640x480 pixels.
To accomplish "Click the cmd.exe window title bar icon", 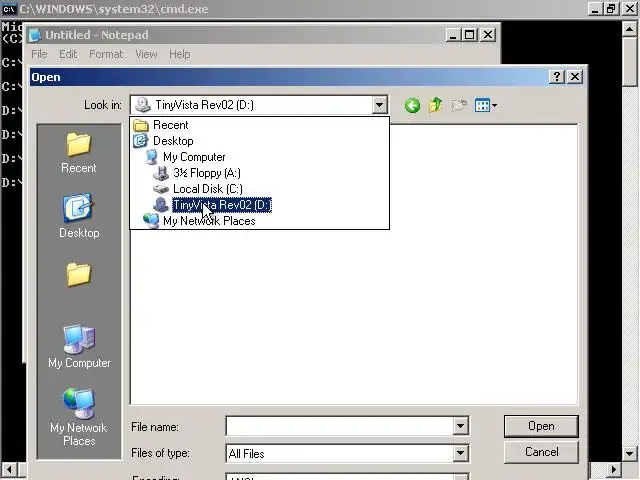I will click(x=9, y=9).
